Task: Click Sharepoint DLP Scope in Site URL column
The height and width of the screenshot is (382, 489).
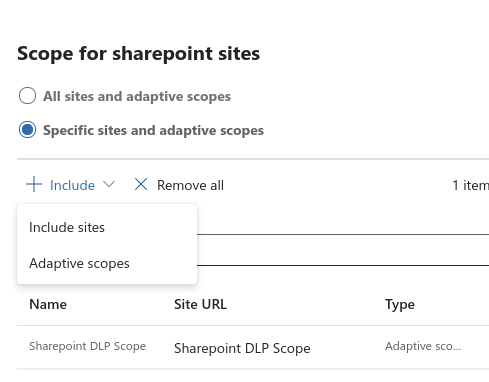Action: coord(242,348)
